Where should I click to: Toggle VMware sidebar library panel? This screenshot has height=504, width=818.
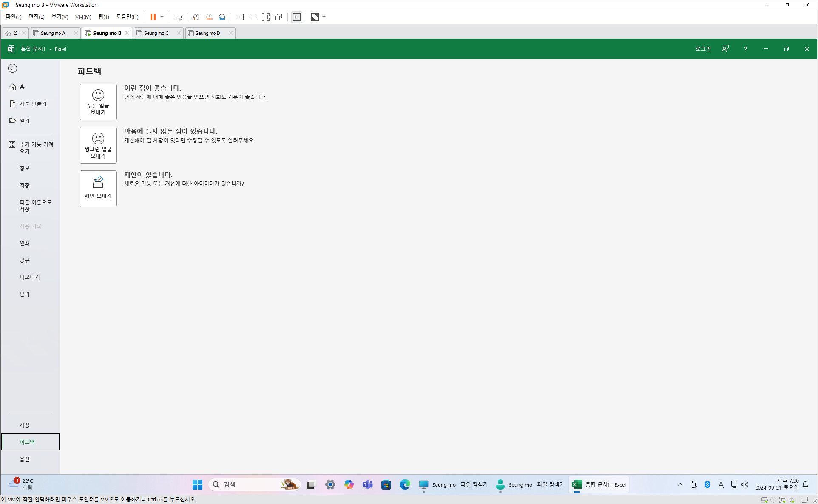[x=240, y=17]
